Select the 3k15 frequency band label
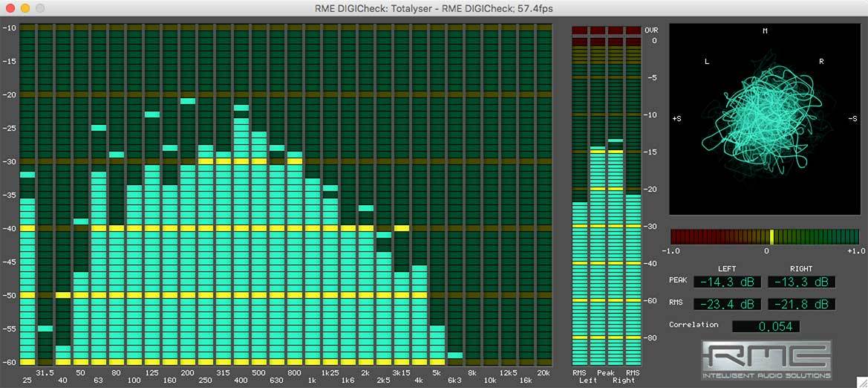Screen dimensions: 868x388 (402, 372)
